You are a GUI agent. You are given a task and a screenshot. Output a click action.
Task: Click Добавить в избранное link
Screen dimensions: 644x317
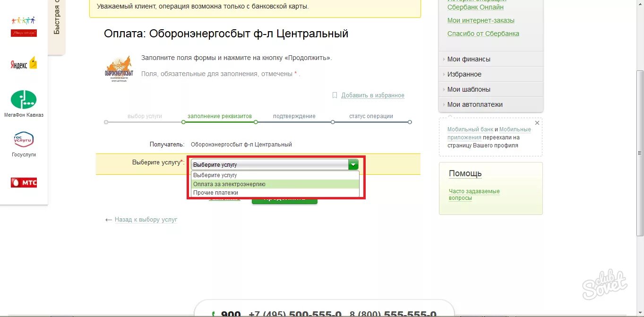coord(373,95)
